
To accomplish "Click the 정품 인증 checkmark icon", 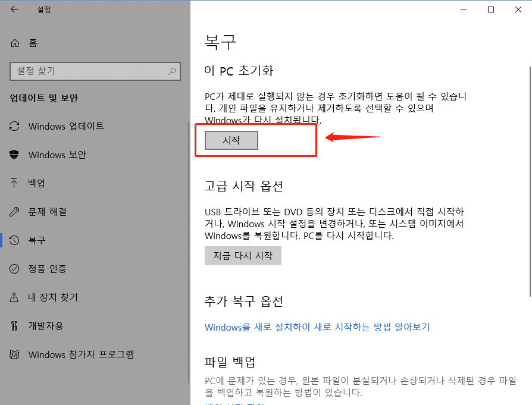I will pos(13,269).
